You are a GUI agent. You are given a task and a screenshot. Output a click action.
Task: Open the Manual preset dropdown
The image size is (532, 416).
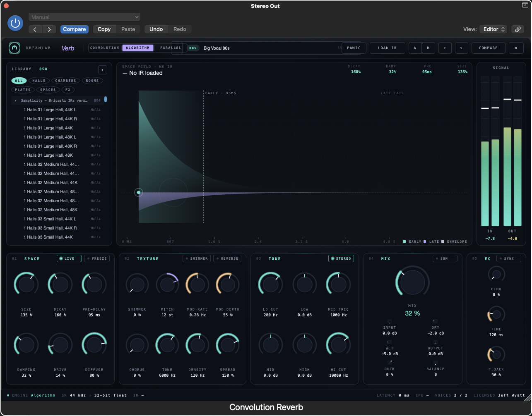(84, 17)
